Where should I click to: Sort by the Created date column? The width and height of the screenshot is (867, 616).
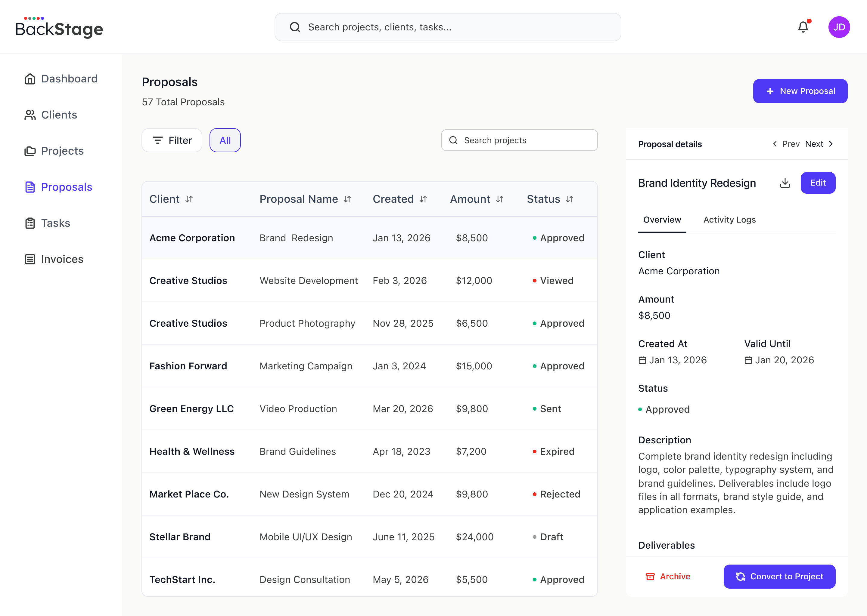(x=423, y=199)
